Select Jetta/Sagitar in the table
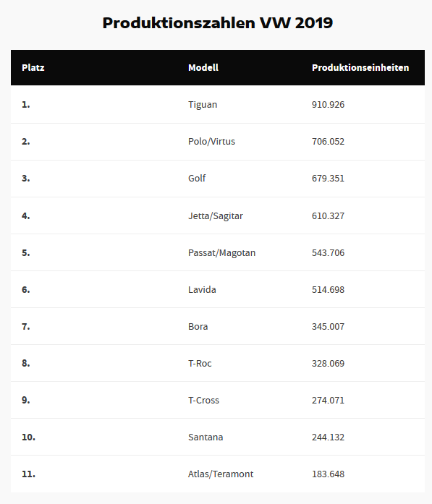The height and width of the screenshot is (504, 432). click(x=216, y=215)
